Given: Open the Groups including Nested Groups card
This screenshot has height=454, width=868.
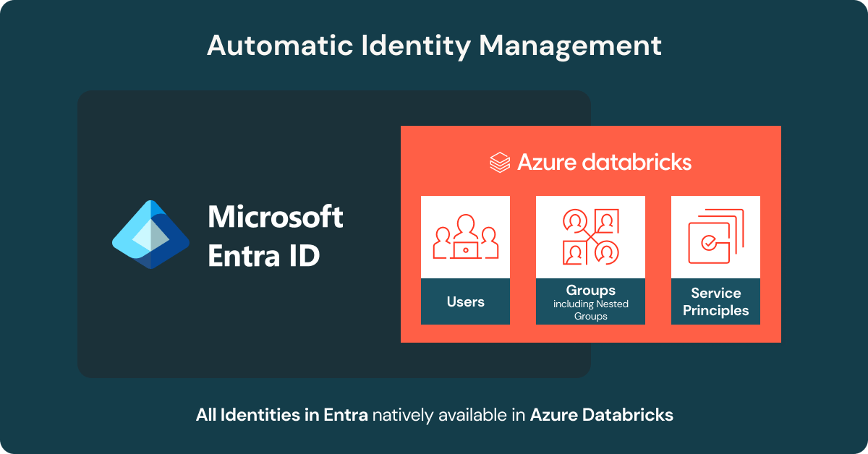Looking at the screenshot, I should pos(590,260).
